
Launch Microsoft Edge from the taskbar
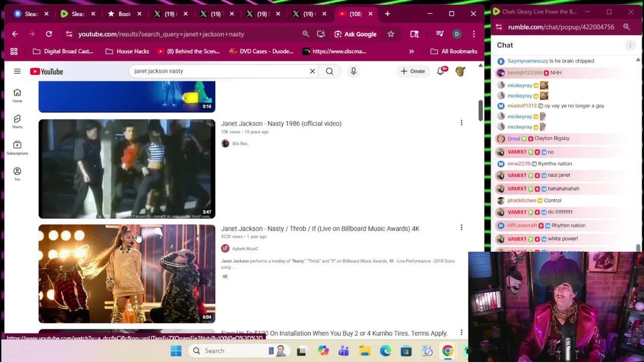(385, 350)
